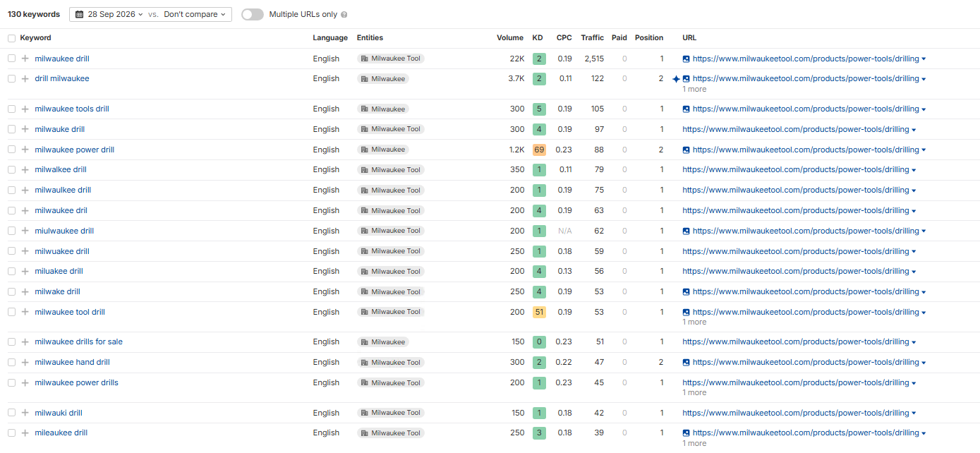Sort by Traffic column header
The width and height of the screenshot is (980, 453).
pyautogui.click(x=593, y=38)
